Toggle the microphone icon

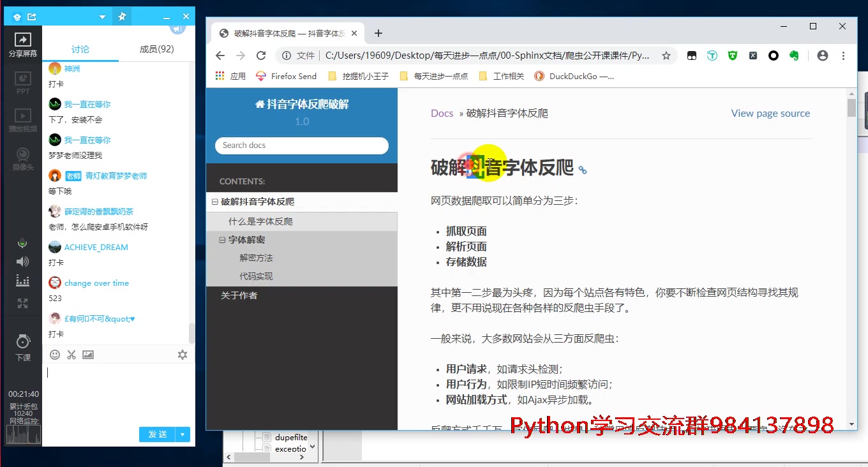(x=22, y=242)
